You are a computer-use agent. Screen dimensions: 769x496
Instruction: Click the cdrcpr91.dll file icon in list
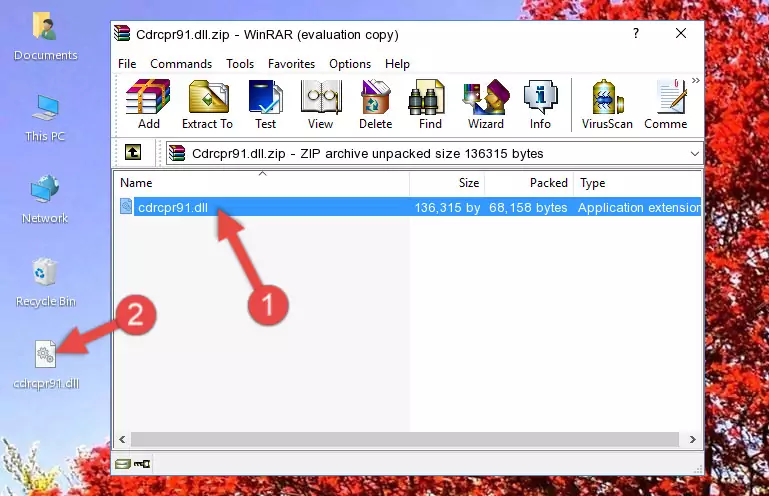coord(126,207)
